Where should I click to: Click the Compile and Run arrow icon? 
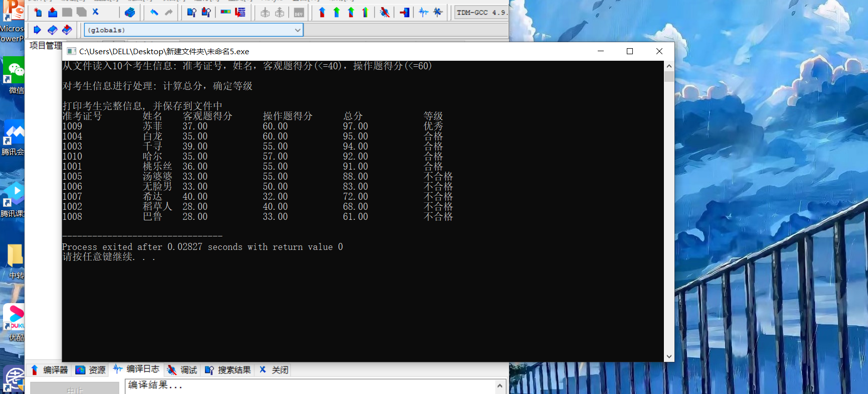(x=351, y=13)
